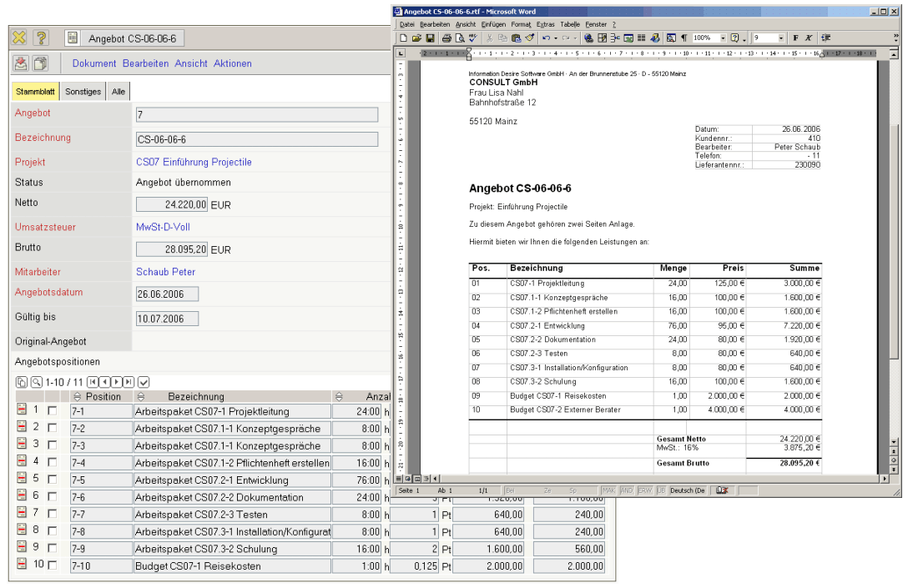
Task: Open the row icon for position 7-5
Action: 23,480
